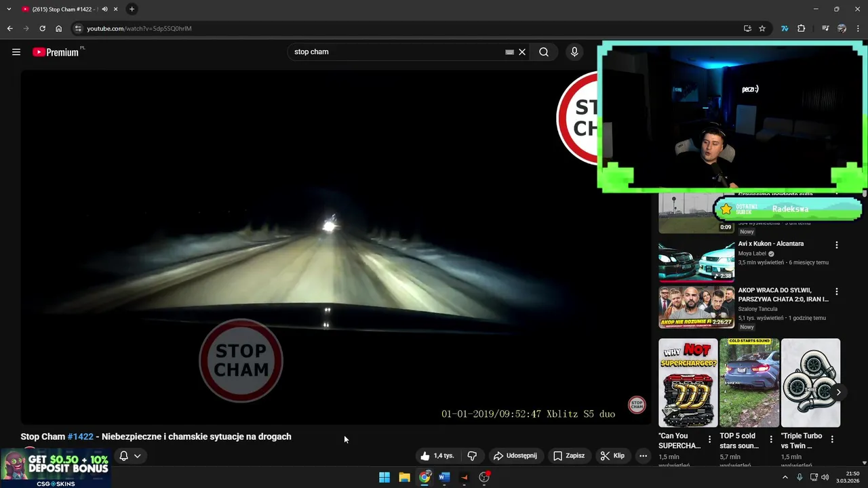Bookmark this page with star icon
The image size is (868, 488).
click(x=762, y=28)
